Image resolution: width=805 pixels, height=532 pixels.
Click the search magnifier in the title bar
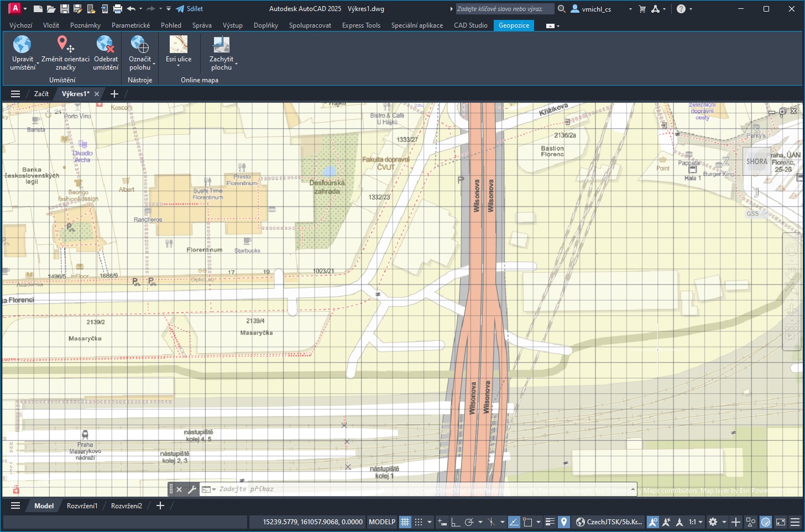561,9
